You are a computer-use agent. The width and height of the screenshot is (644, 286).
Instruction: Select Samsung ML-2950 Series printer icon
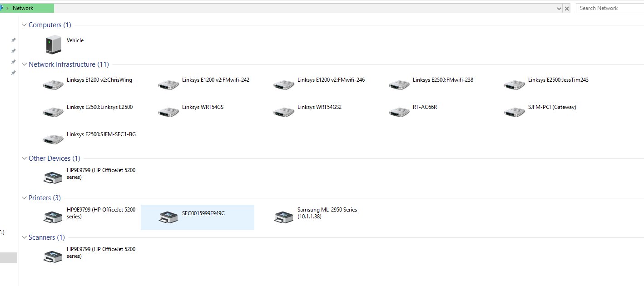point(284,217)
